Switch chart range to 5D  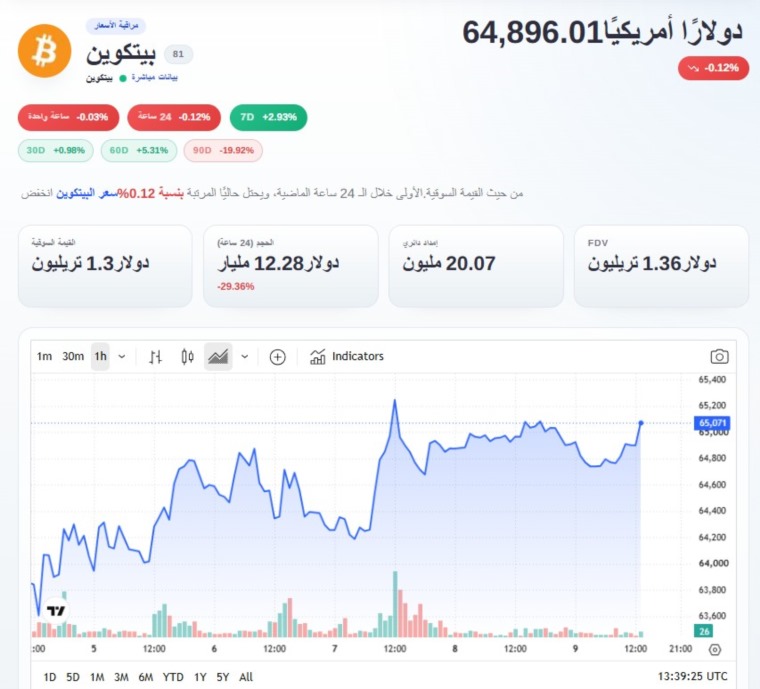tap(73, 677)
